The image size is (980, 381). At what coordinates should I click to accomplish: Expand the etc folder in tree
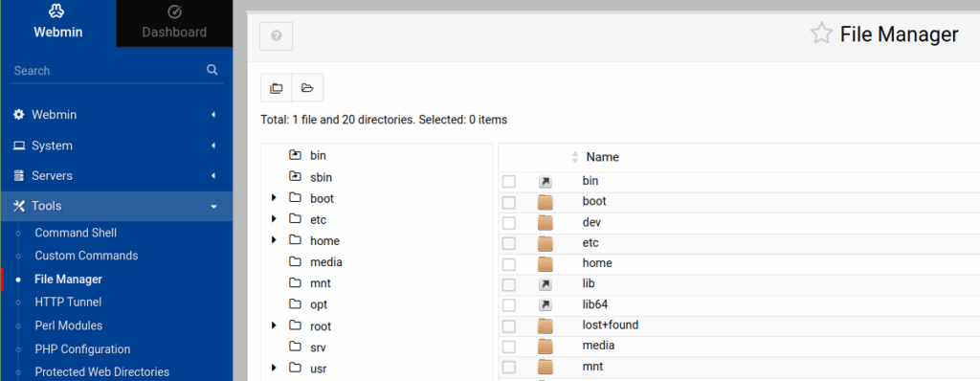[x=274, y=219]
